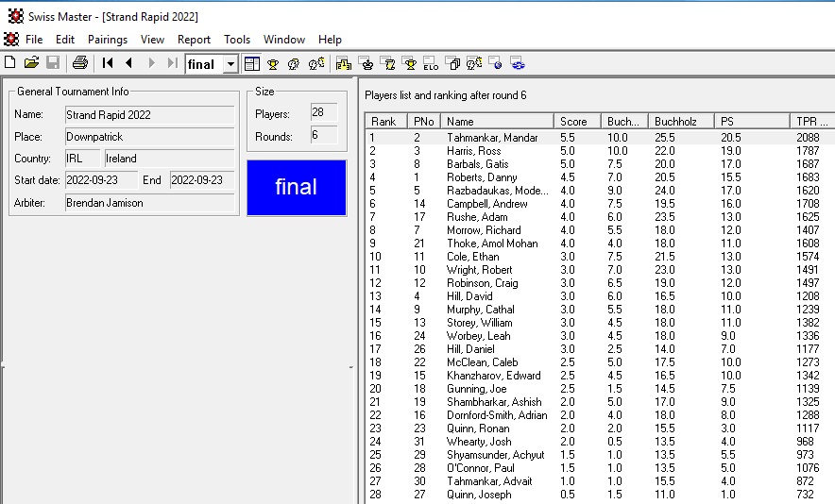Print using the printer icon

[x=80, y=63]
